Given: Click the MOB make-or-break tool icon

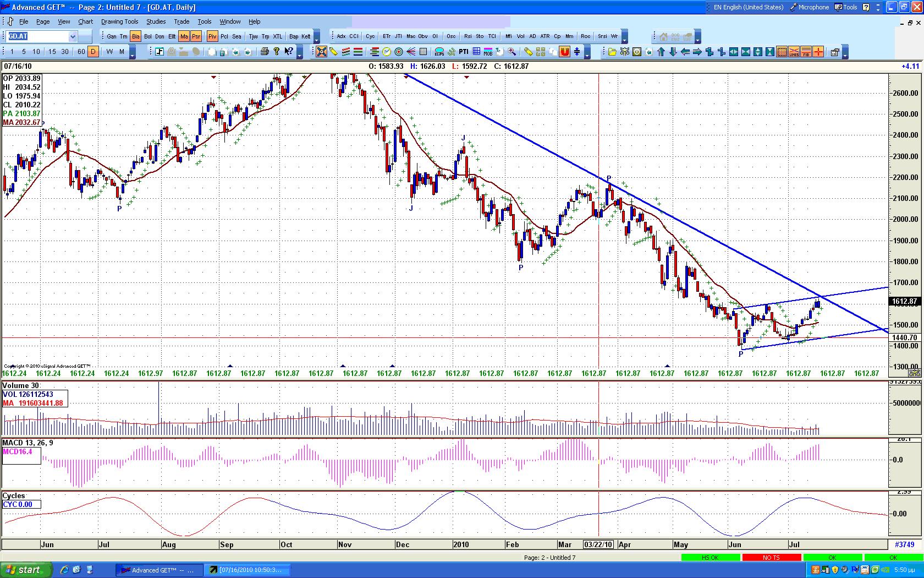Looking at the screenshot, I should [488, 52].
